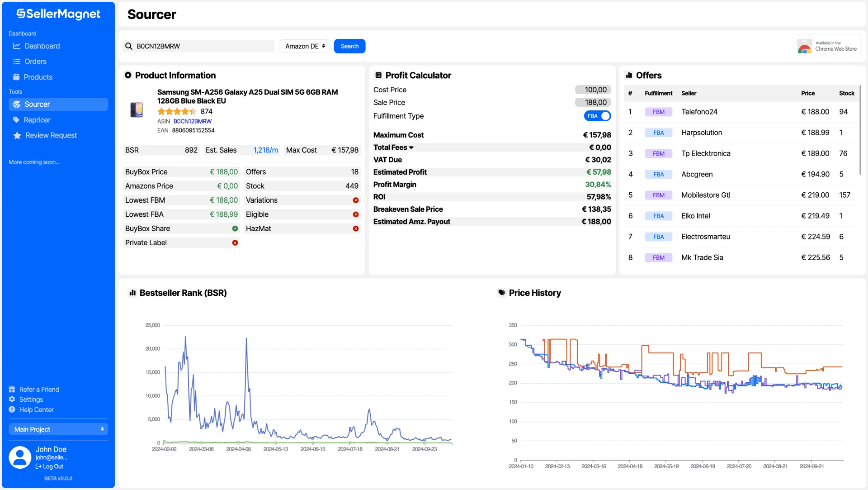
Task: Open the Main Project selector
Action: pos(58,429)
